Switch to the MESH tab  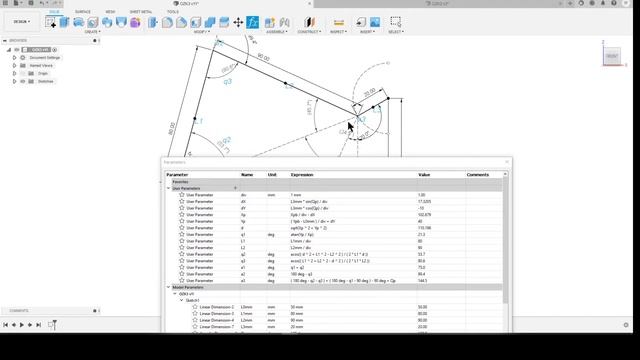[110, 12]
